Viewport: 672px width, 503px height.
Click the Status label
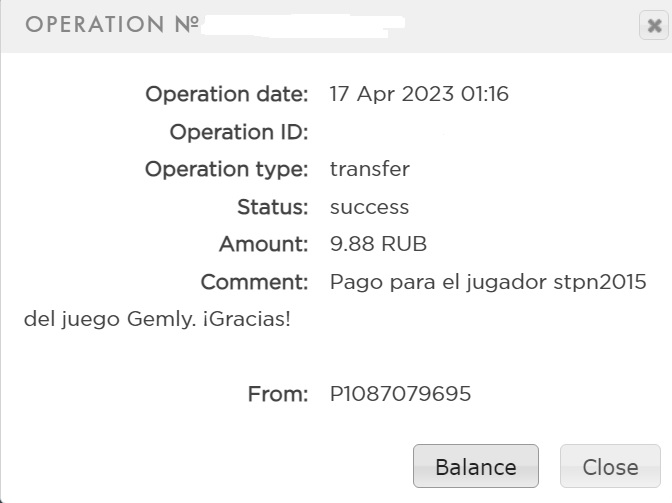pos(272,207)
